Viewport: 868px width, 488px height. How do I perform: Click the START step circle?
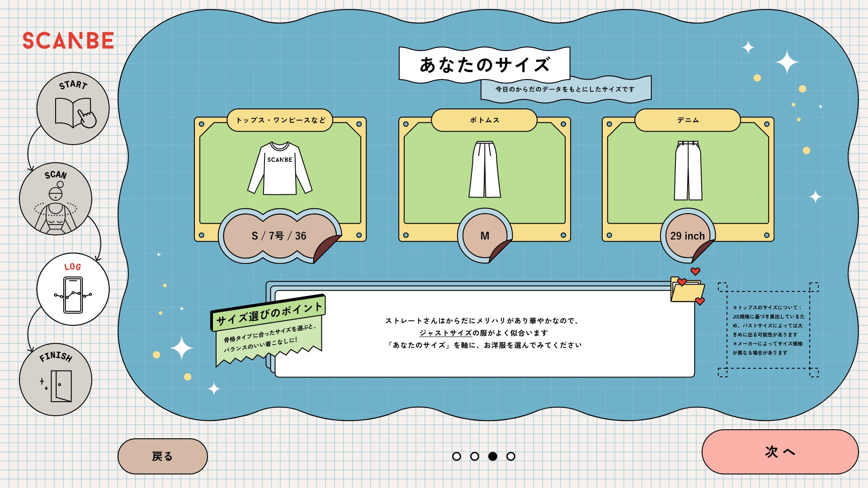pyautogui.click(x=73, y=108)
